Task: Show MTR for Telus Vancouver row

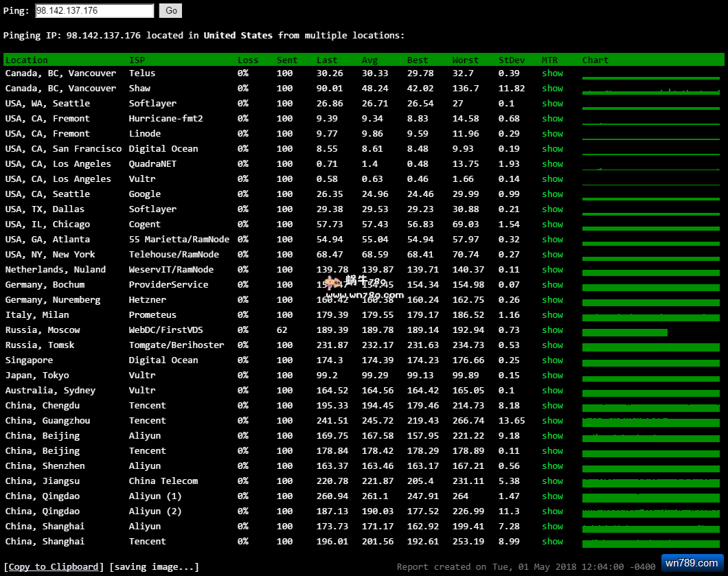Action: [x=552, y=73]
